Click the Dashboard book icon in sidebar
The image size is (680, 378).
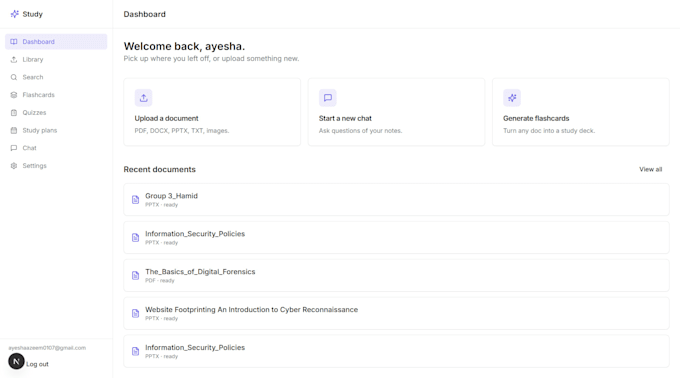tap(14, 42)
